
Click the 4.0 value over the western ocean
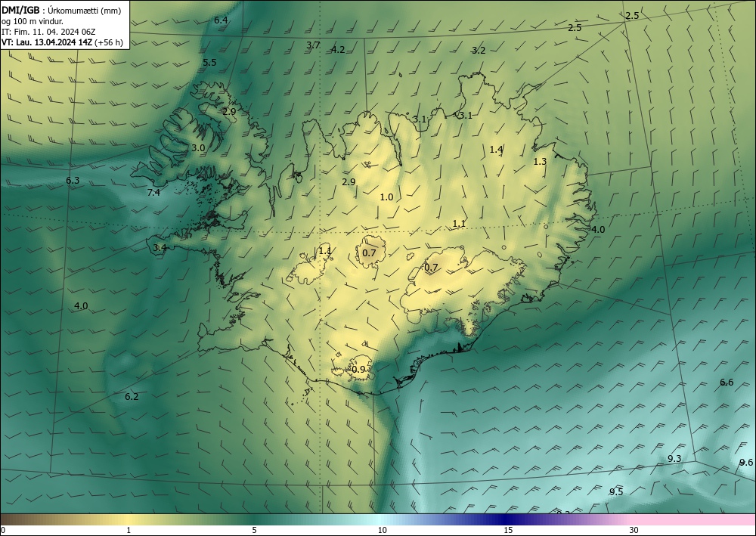click(x=81, y=305)
